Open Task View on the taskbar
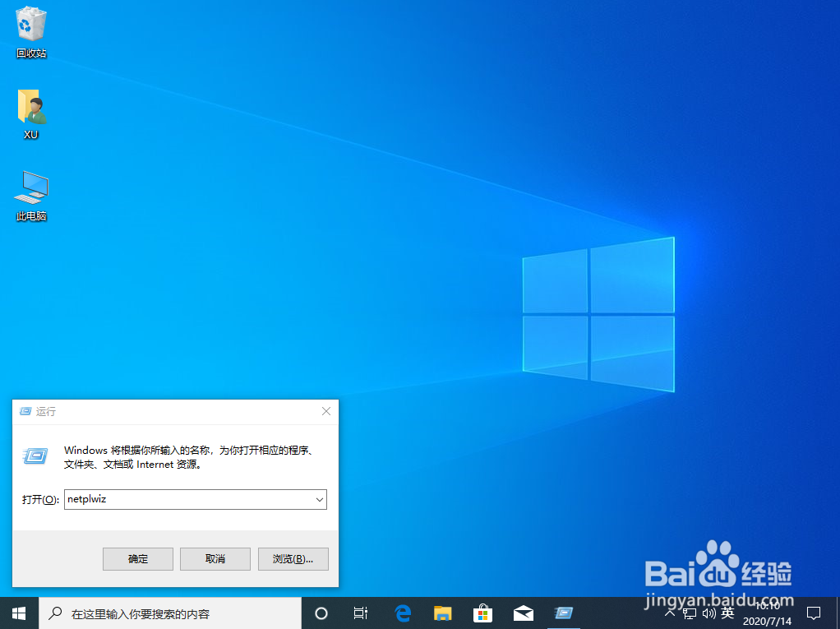Screen dimensions: 840x629 click(x=360, y=613)
